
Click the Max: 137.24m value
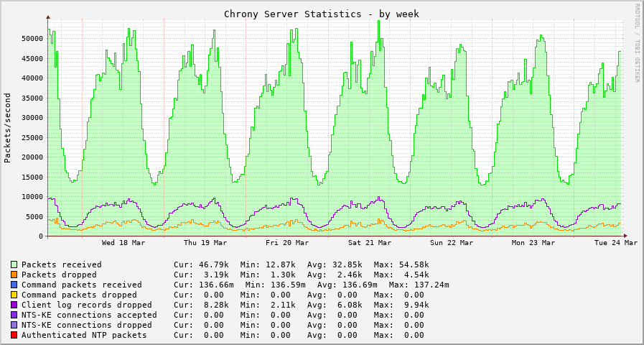(x=419, y=285)
